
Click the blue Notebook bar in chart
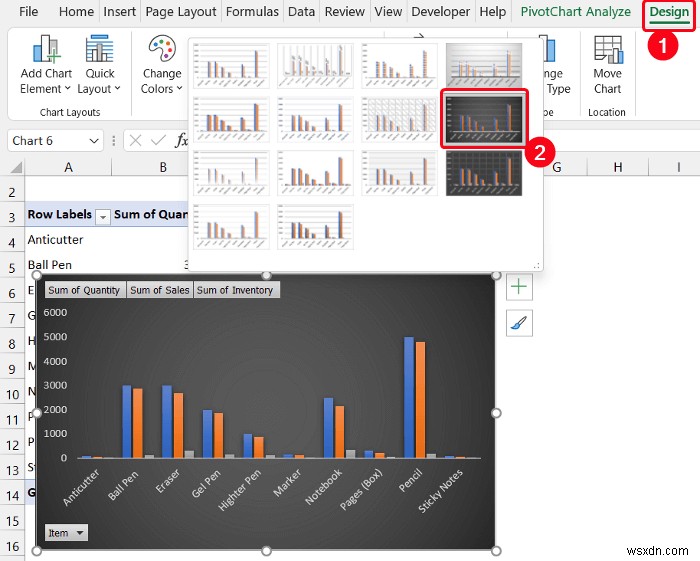tap(329, 428)
